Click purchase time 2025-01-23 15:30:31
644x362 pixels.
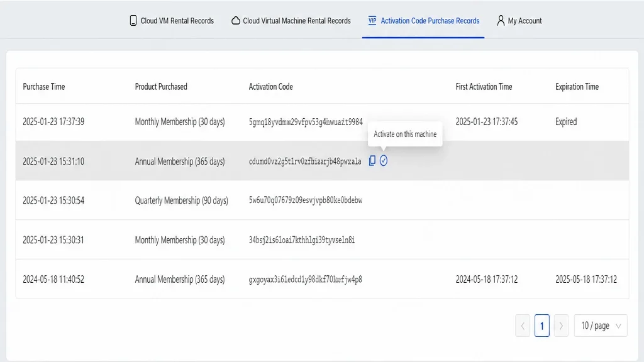pos(53,240)
